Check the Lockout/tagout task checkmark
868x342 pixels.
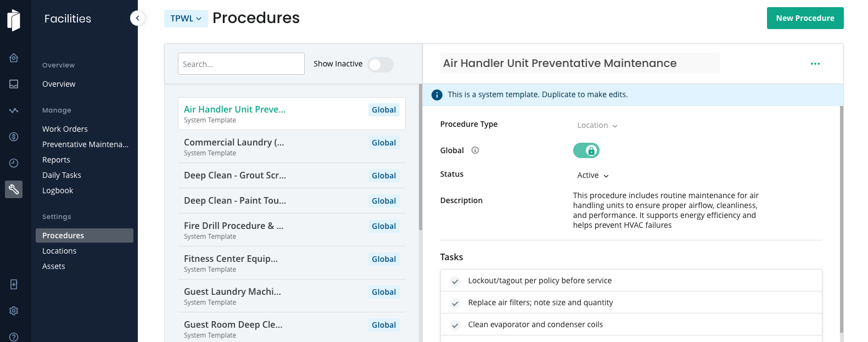[455, 281]
